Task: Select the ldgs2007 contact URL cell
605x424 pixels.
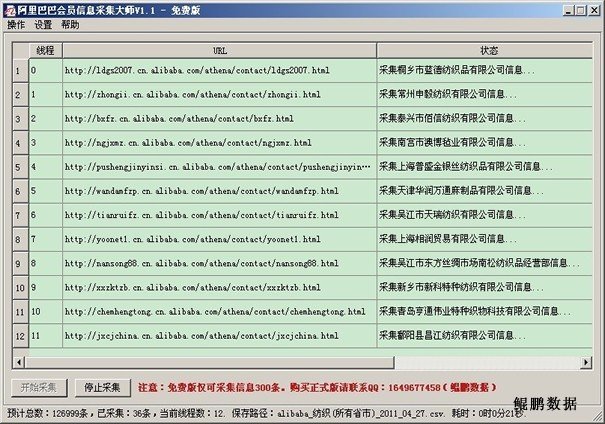Action: tap(220, 70)
